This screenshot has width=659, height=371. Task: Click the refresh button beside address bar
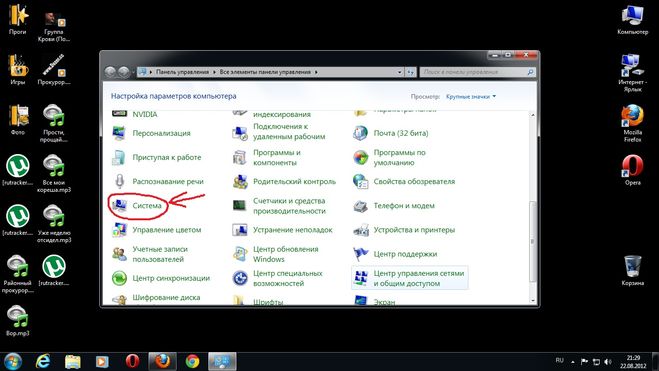[411, 72]
